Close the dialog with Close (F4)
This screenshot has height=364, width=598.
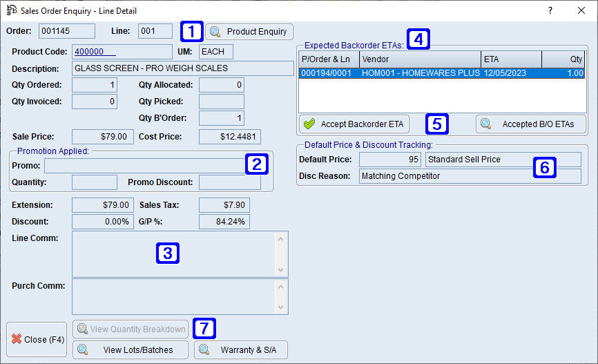click(x=37, y=339)
